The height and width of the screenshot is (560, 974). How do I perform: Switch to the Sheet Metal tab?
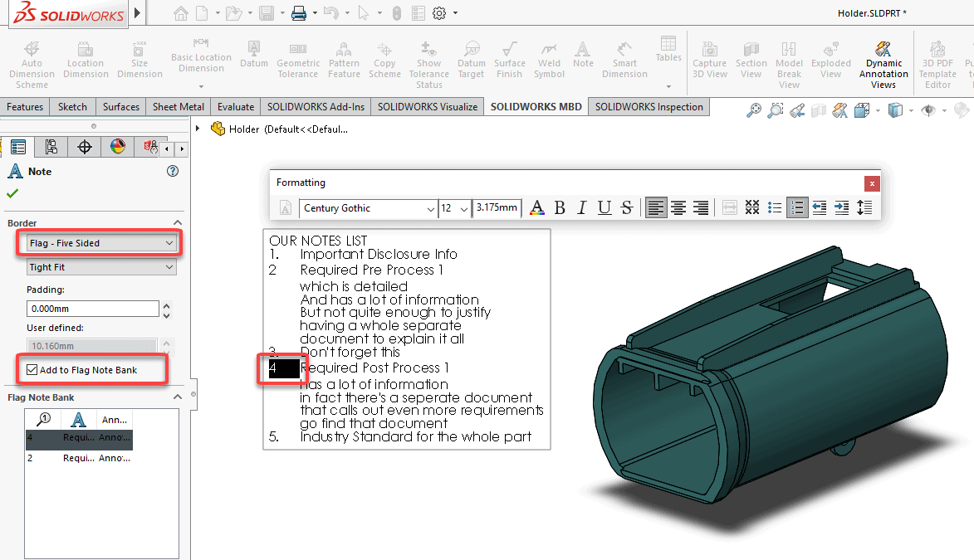click(x=179, y=107)
